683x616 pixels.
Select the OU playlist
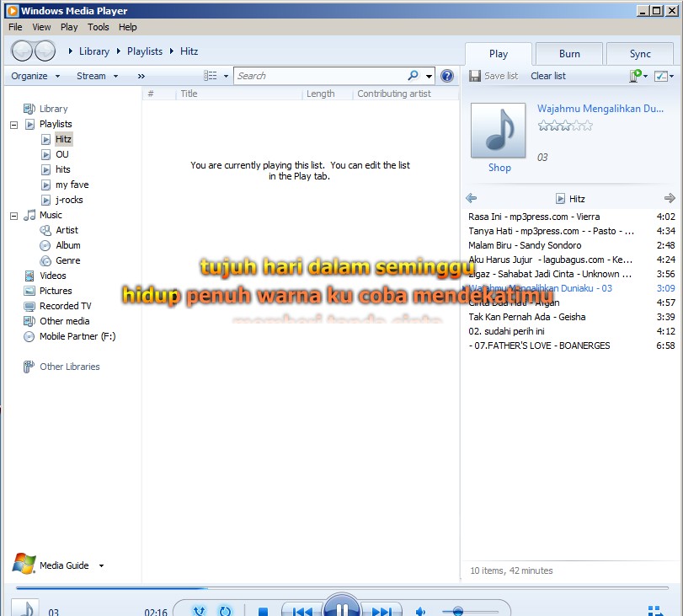tap(62, 154)
